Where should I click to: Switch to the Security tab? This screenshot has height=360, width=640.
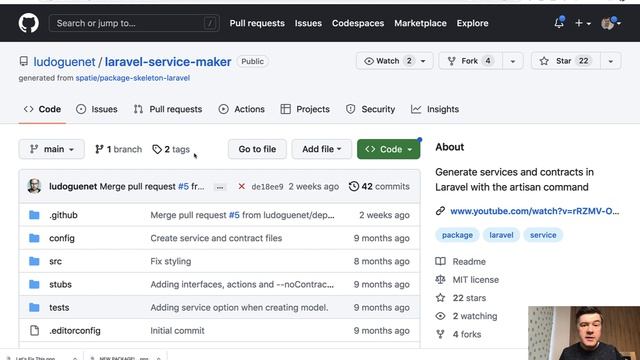[x=371, y=109]
